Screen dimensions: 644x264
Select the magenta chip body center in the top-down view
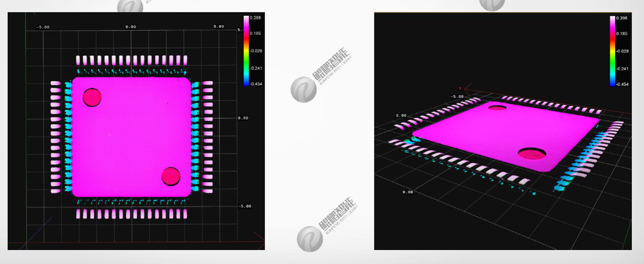tap(131, 137)
